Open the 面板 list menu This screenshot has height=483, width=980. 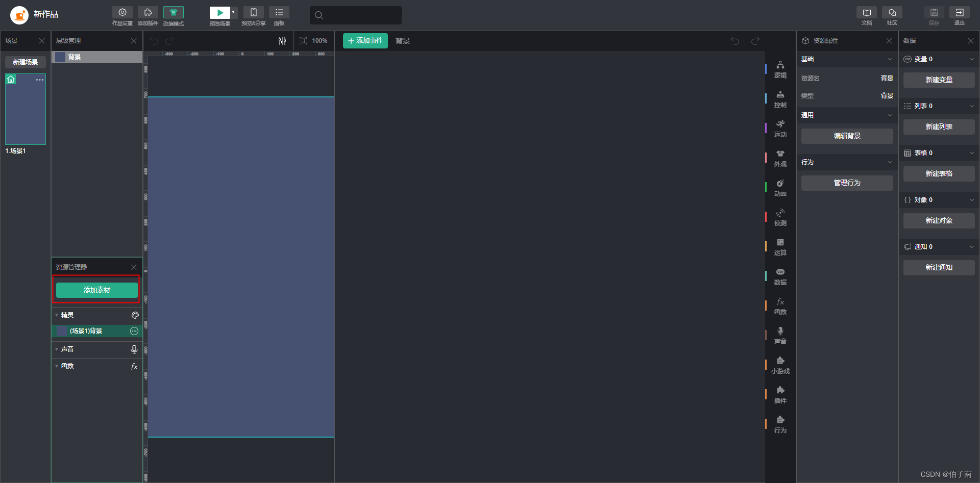click(279, 13)
